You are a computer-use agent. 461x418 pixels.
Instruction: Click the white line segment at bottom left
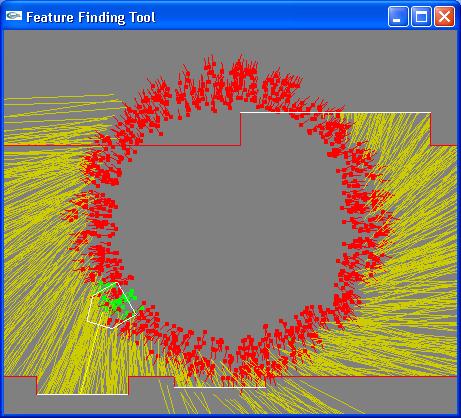coord(82,394)
